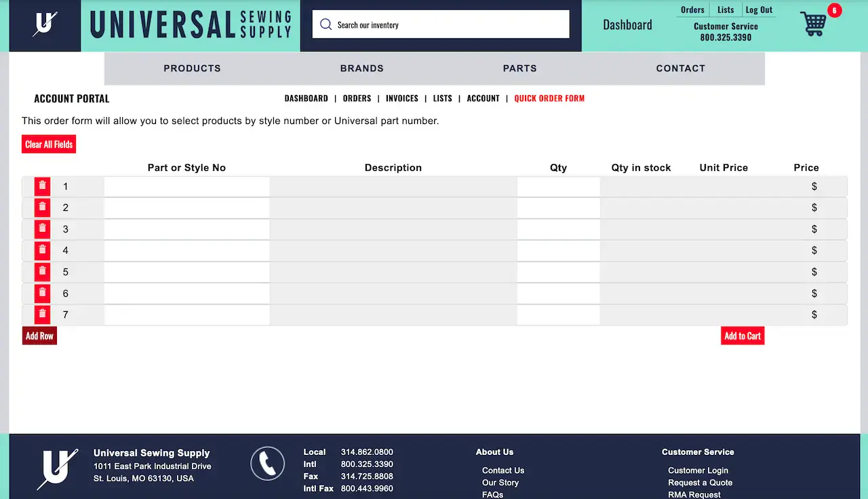Click the Unit Price column header

coord(724,167)
